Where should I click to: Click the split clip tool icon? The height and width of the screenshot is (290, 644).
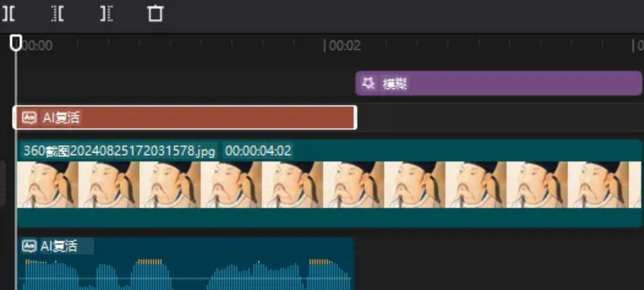pyautogui.click(x=9, y=14)
